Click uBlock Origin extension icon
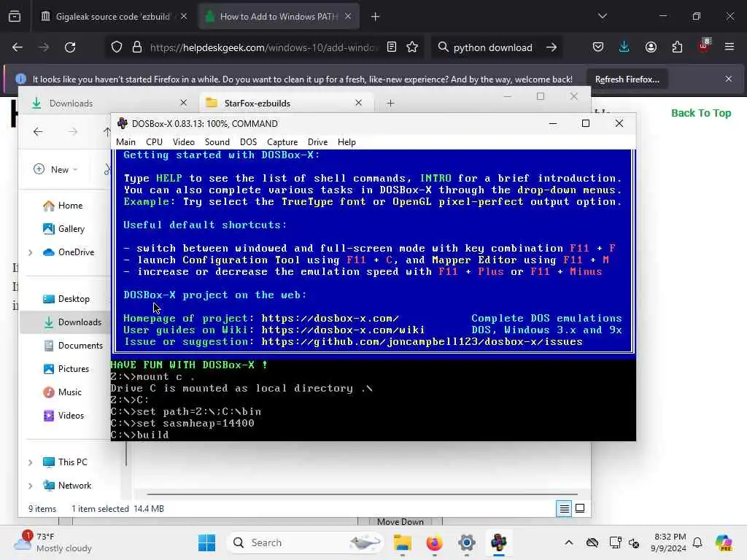Viewport: 747px width, 560px height. pyautogui.click(x=704, y=46)
